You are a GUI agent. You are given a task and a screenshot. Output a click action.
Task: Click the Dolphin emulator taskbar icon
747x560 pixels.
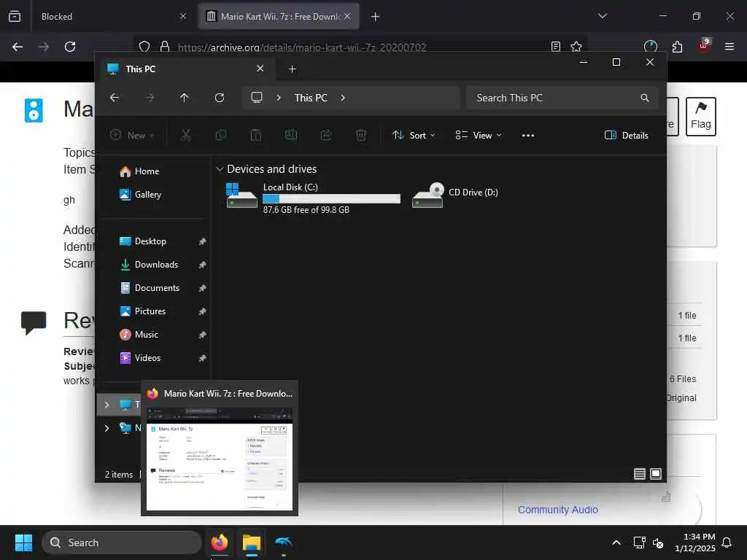coord(284,542)
